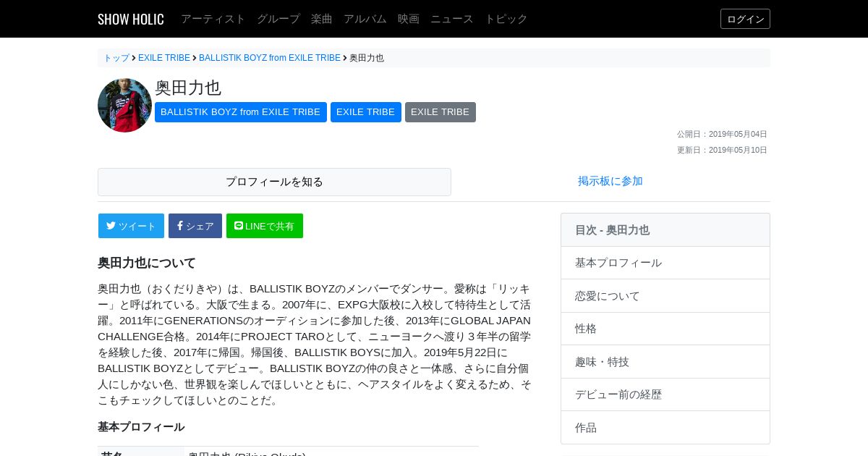The width and height of the screenshot is (868, 456).
Task: Follow the トップ breadcrumb link
Action: [116, 58]
